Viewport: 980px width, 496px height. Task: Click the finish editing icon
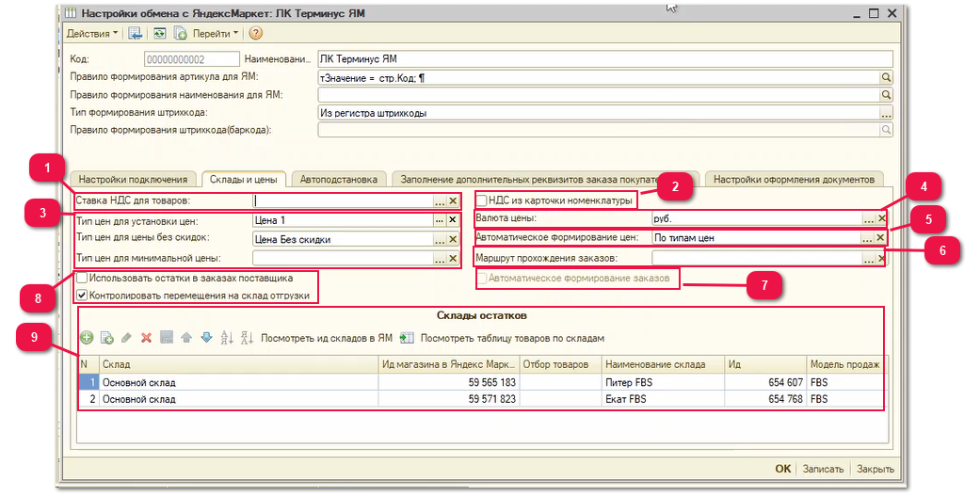coord(167,338)
